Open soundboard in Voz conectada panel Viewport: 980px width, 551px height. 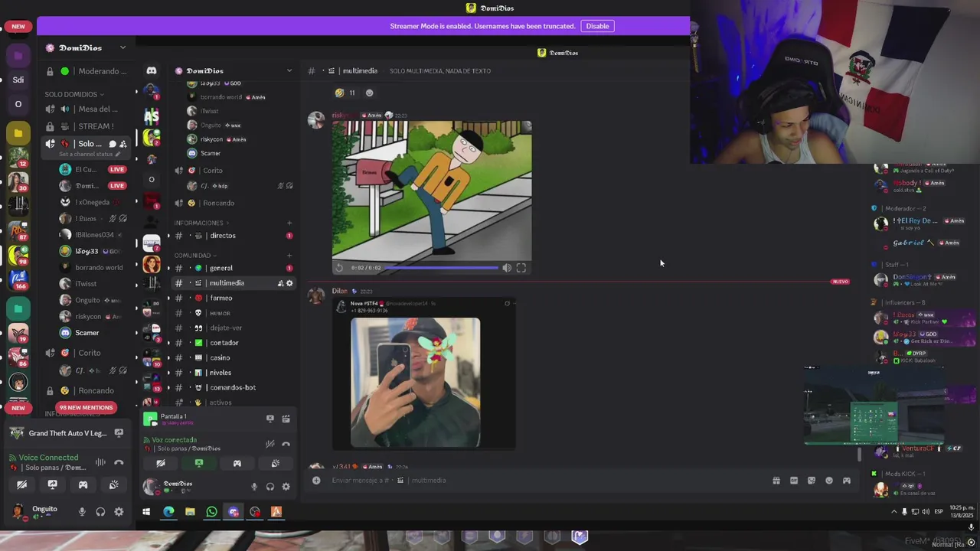pos(276,464)
